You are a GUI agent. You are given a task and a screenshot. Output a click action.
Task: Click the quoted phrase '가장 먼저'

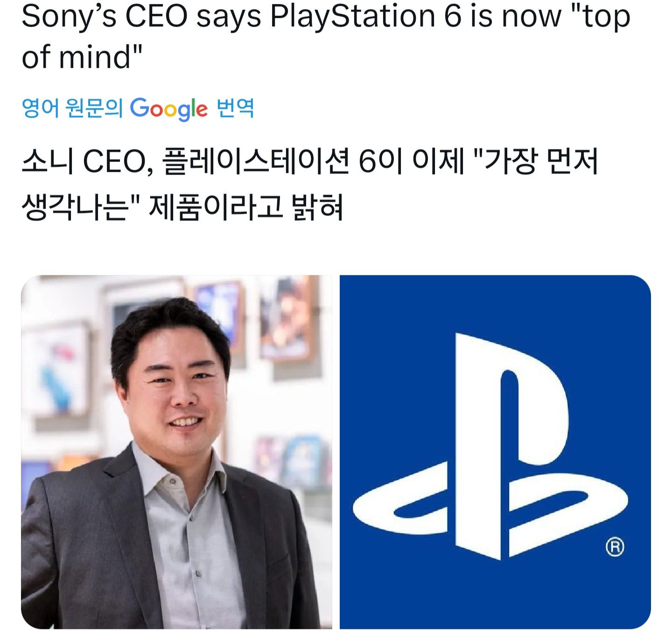[x=541, y=162]
